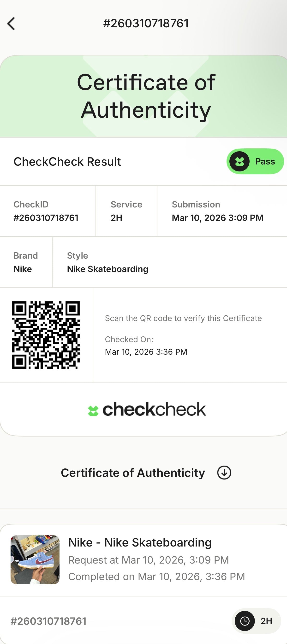Screen dimensions: 287x644
Task: Tap the bottom order number #260310718761
Action: coord(48,621)
